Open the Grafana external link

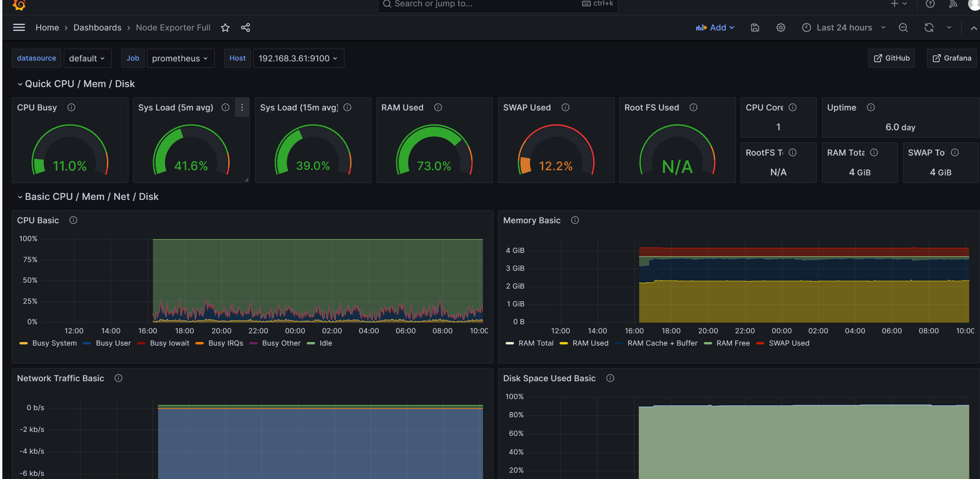[952, 58]
